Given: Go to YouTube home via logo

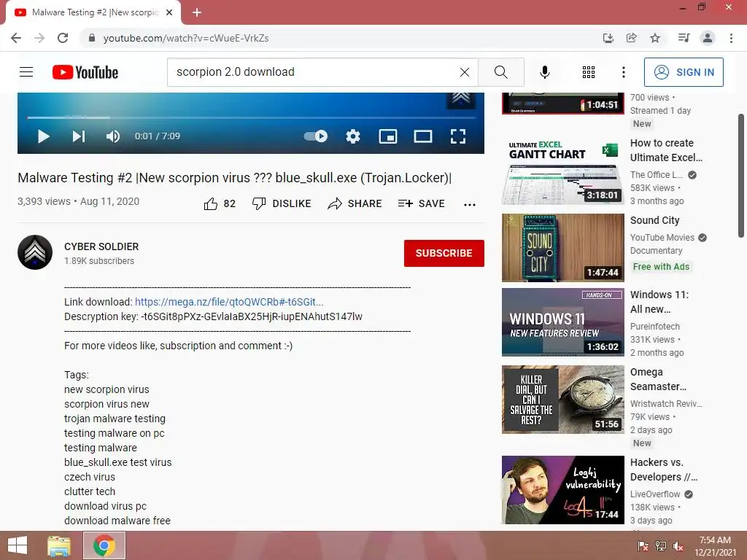Looking at the screenshot, I should (x=85, y=72).
